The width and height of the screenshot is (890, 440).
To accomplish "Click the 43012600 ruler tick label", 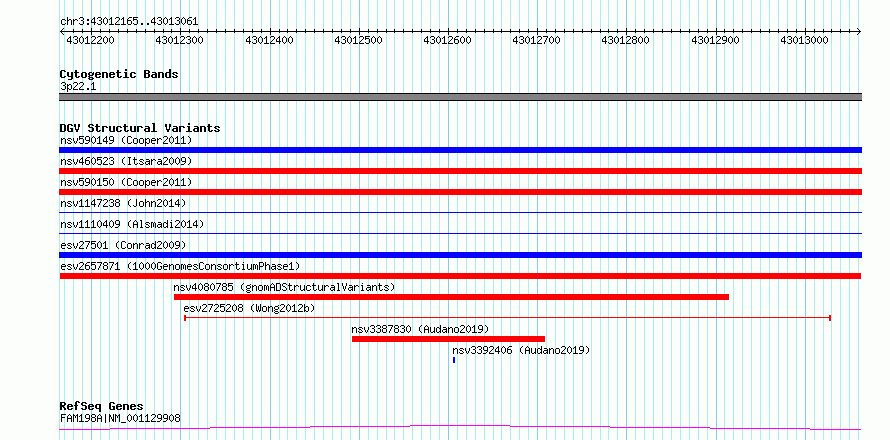I will (x=447, y=41).
